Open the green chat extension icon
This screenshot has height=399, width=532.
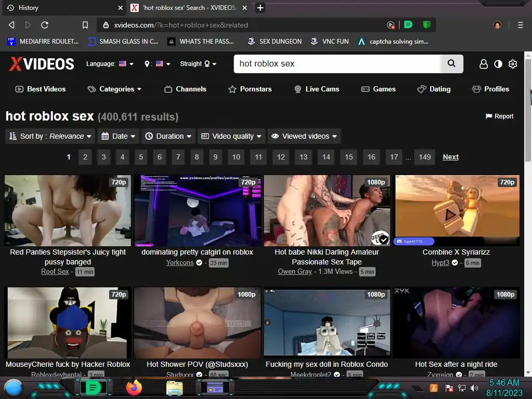(408, 24)
